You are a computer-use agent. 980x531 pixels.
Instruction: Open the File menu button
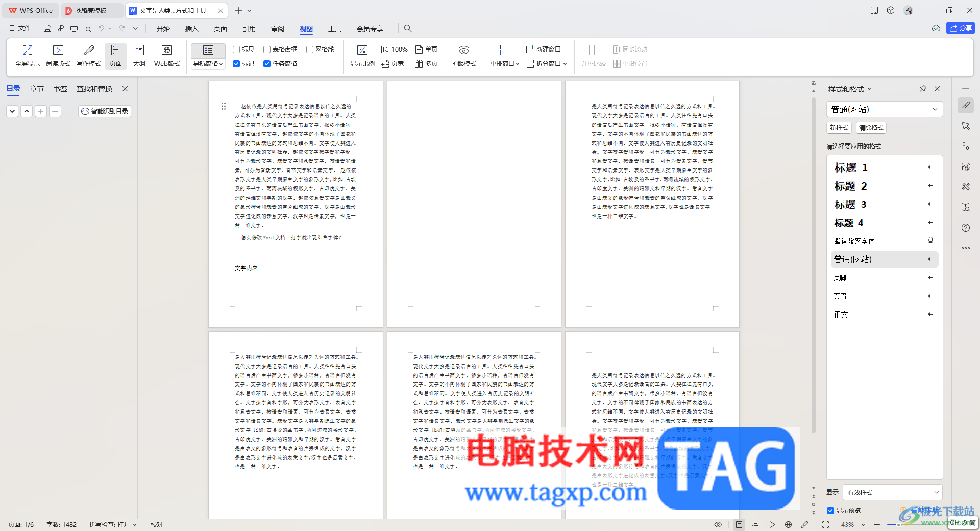tap(20, 28)
